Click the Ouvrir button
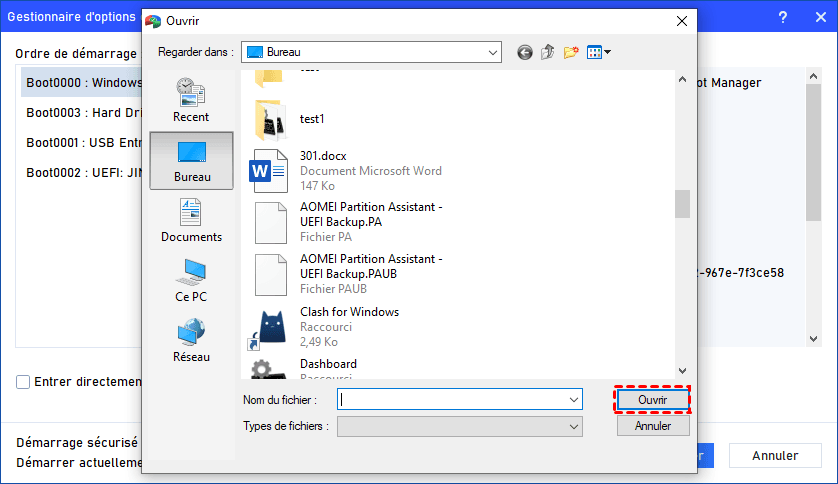This screenshot has height=484, width=838. coord(653,400)
